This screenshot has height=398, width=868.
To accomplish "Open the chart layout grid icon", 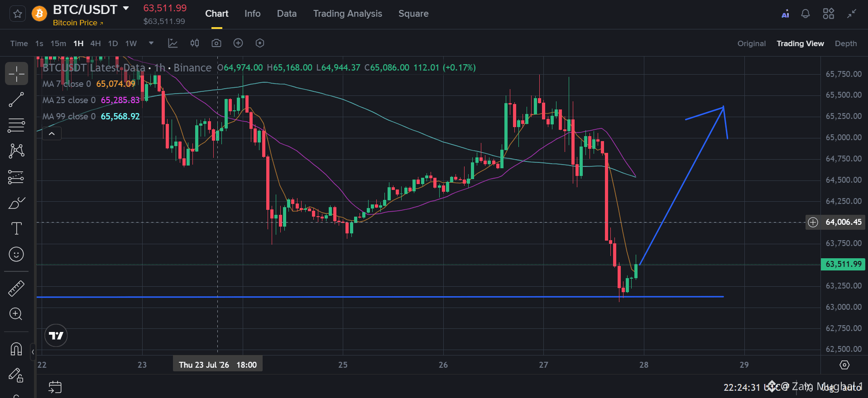I will tap(828, 14).
